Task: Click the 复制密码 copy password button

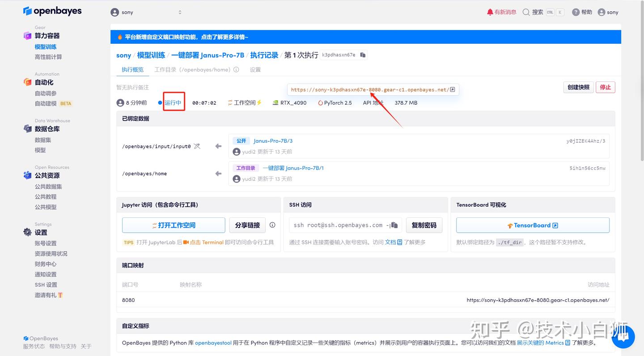Action: [x=424, y=225]
